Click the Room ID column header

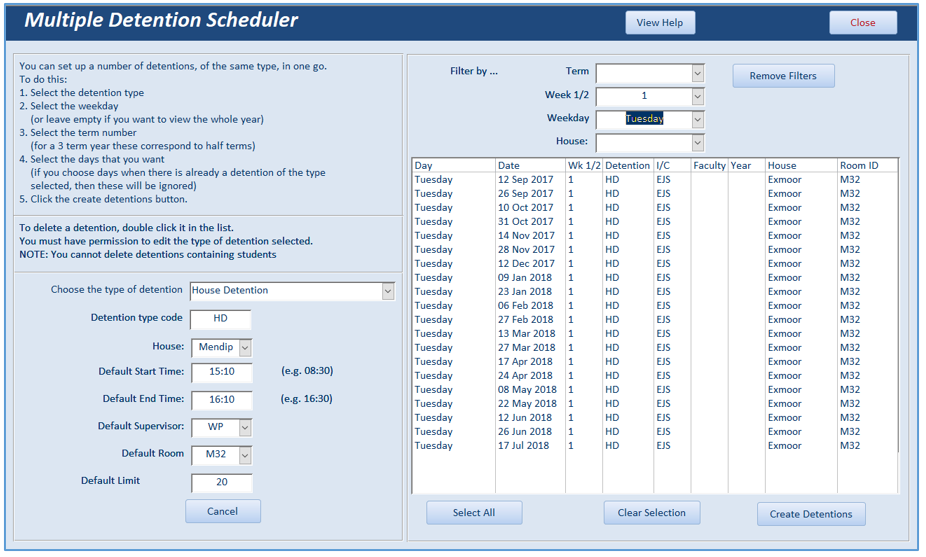click(868, 166)
